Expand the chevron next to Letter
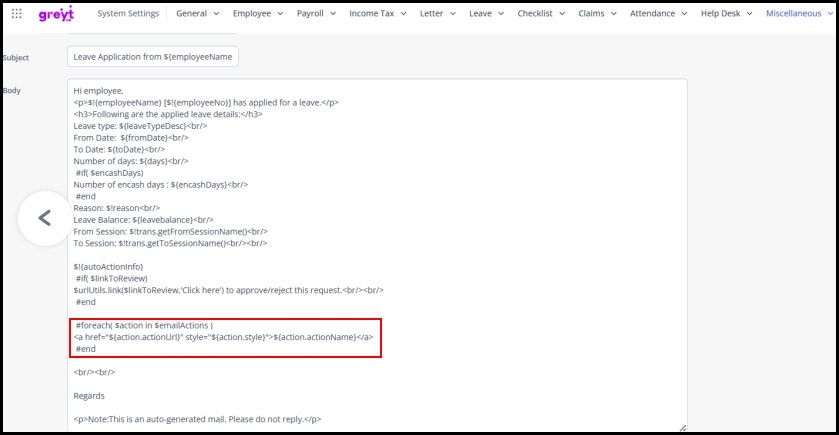 (453, 14)
